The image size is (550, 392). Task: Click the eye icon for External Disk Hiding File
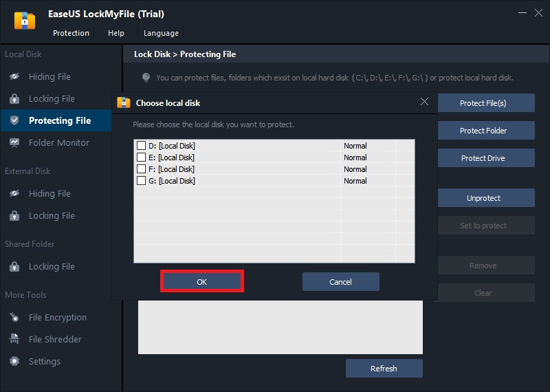pos(14,193)
